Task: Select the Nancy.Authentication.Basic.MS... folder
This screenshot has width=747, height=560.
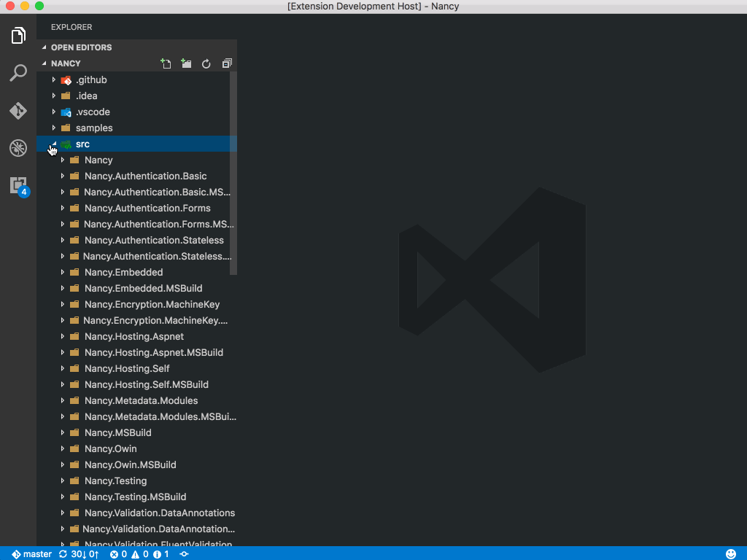Action: (136, 192)
